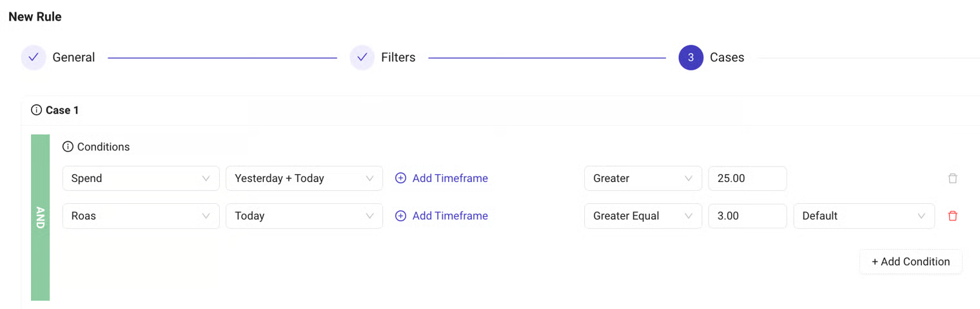Click the 3.00 value input field
980x309 pixels.
pyautogui.click(x=747, y=216)
